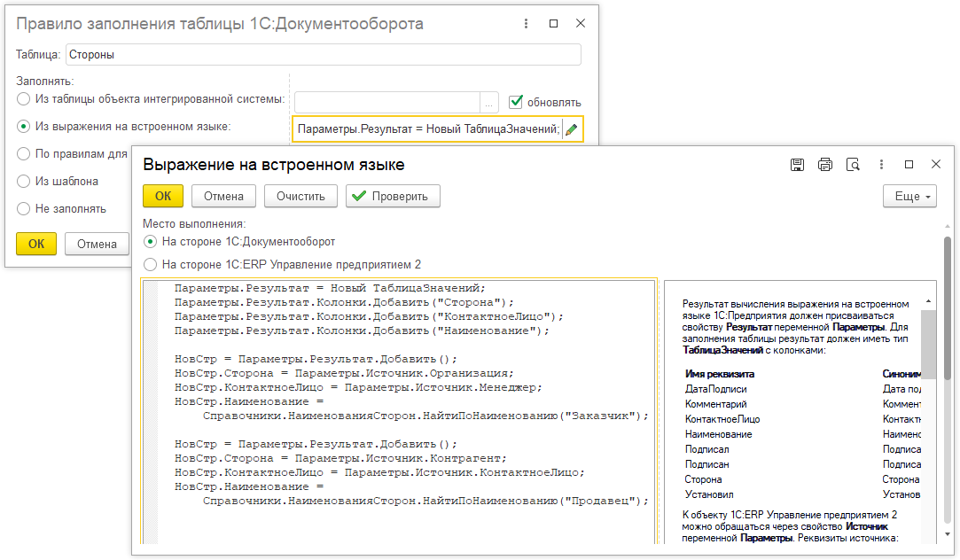This screenshot has height=560, width=960.
Task: Click the 'Таблица' field with 'Стороны'
Action: (x=324, y=54)
